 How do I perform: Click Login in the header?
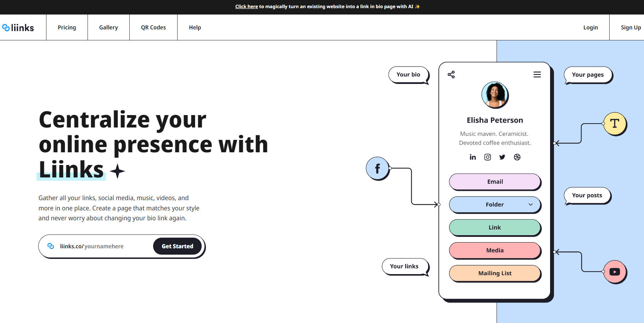coord(590,27)
